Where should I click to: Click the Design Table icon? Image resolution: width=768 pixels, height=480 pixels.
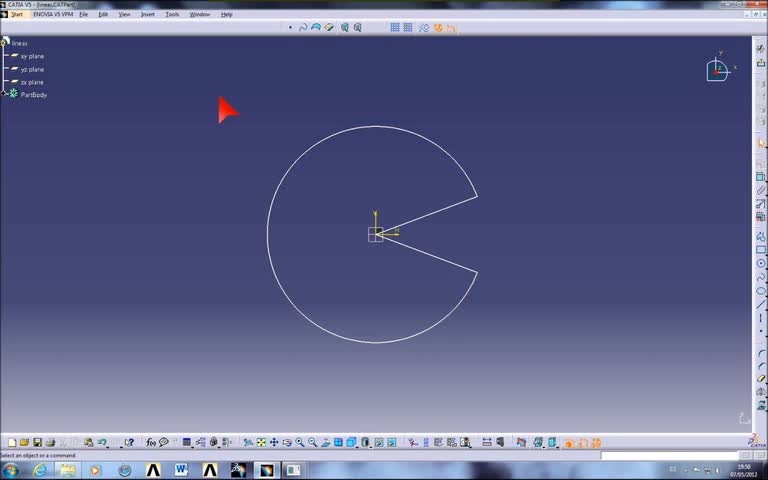pyautogui.click(x=187, y=443)
